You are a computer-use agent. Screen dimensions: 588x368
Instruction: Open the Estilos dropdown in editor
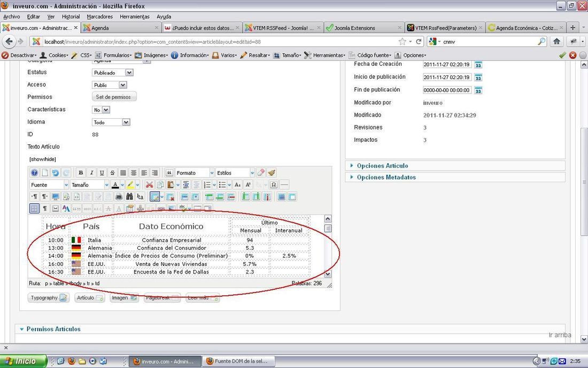point(235,173)
